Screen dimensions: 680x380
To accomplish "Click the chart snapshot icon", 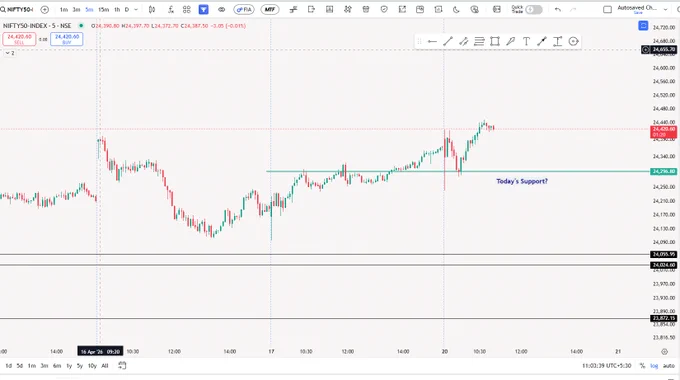I will tap(420, 10).
